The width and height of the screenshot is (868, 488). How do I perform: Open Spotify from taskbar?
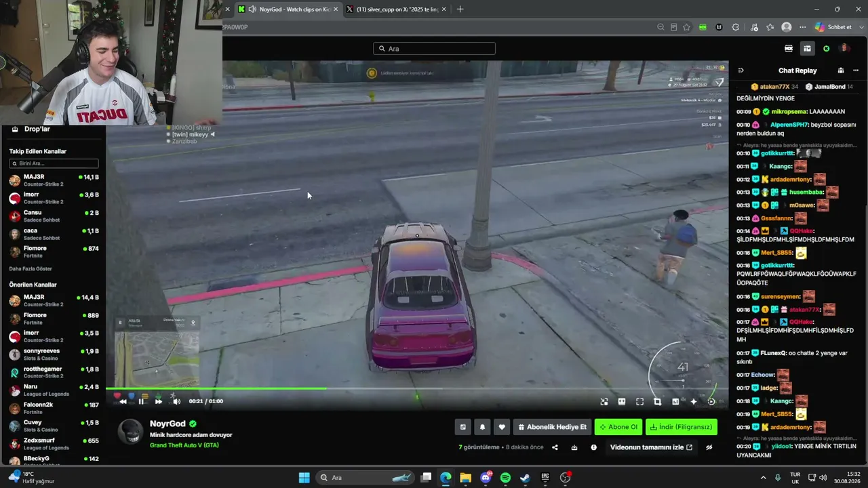pos(505,478)
